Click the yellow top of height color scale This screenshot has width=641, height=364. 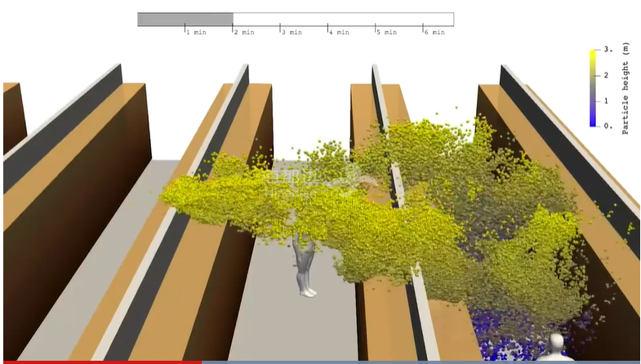click(x=592, y=55)
